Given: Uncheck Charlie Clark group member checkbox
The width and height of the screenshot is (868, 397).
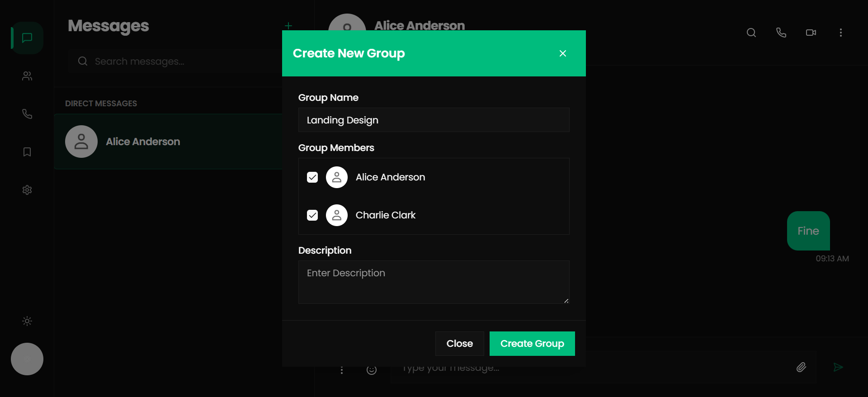Looking at the screenshot, I should point(312,215).
